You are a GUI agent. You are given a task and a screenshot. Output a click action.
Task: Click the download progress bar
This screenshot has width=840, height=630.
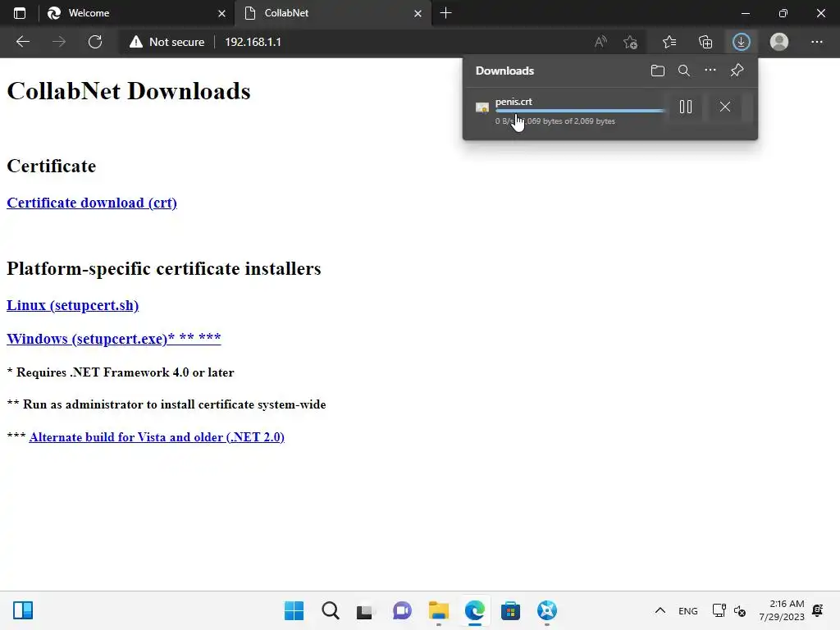tap(580, 111)
